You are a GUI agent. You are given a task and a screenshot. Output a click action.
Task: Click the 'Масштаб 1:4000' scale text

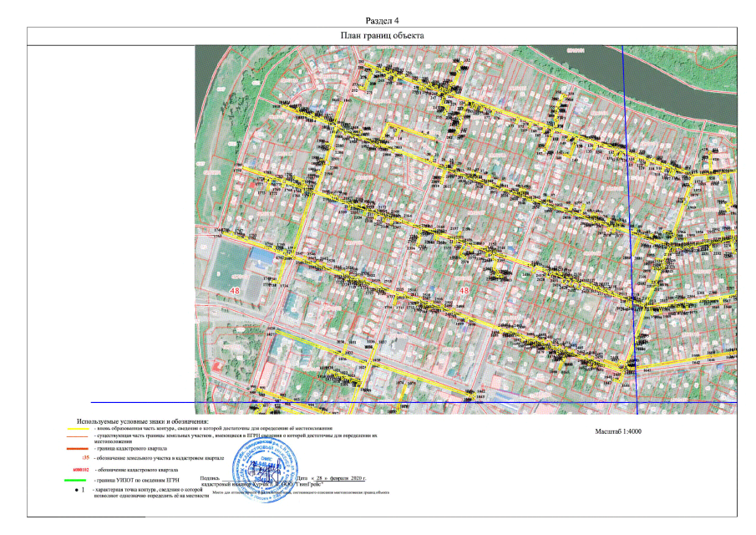pyautogui.click(x=622, y=432)
